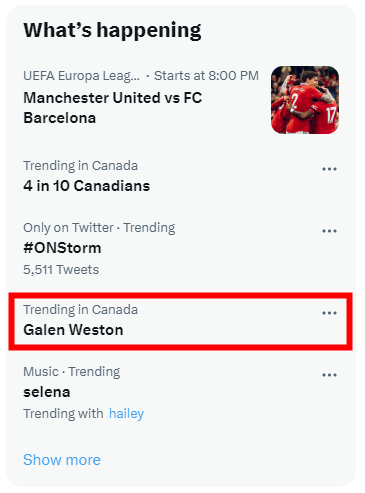Image resolution: width=365 pixels, height=493 pixels.
Task: Click Trending with text beside hailey
Action: [63, 414]
